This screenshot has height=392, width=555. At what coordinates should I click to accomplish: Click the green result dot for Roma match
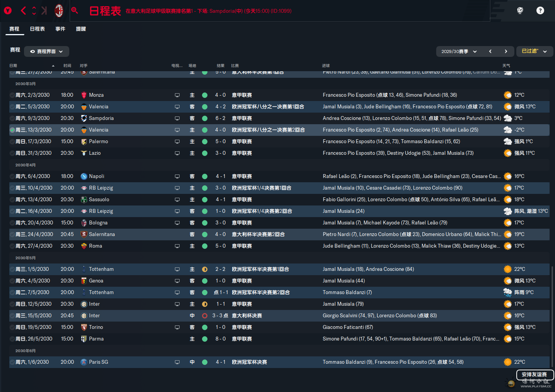(205, 246)
